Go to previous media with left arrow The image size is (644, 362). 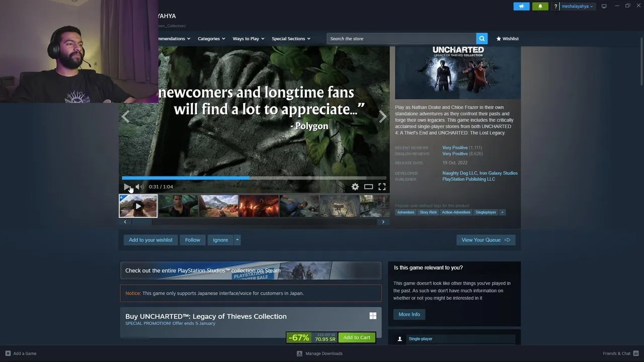(x=125, y=117)
